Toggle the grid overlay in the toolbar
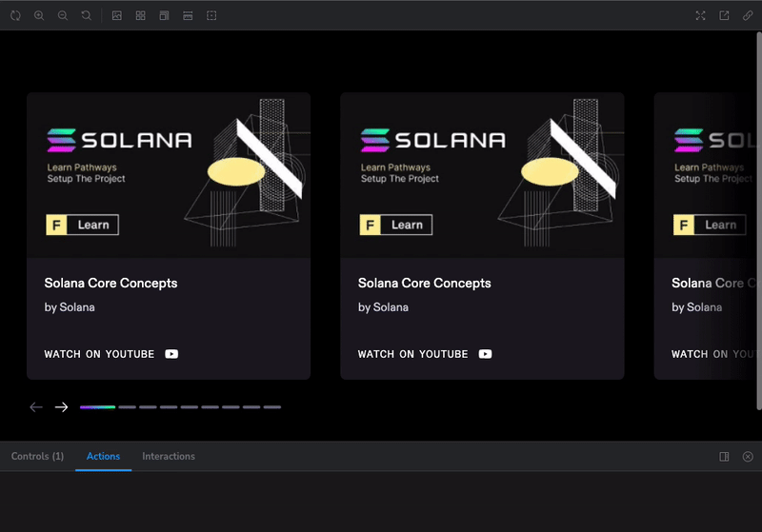Viewport: 762px width, 532px height. point(140,15)
